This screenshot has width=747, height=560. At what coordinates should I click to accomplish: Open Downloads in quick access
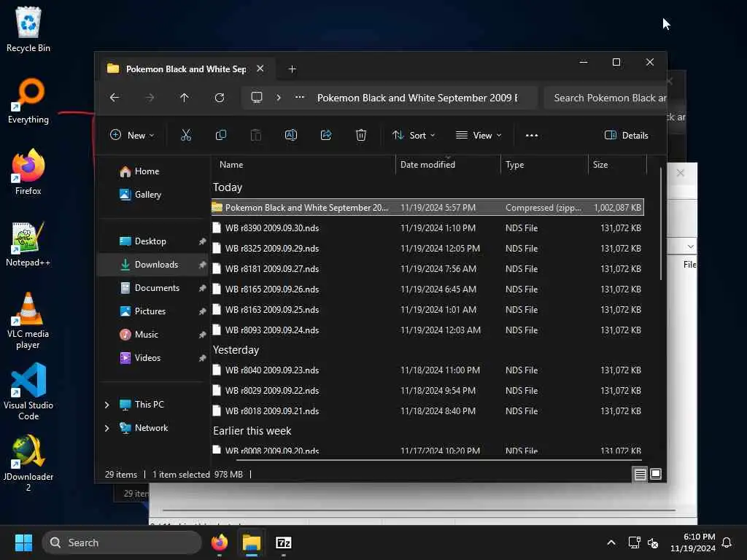[152, 265]
